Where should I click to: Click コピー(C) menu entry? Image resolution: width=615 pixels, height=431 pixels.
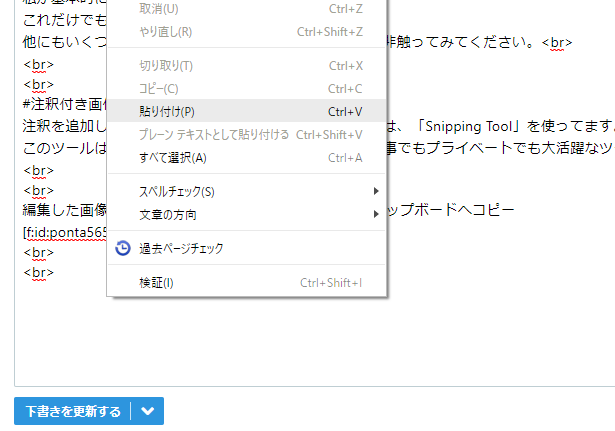247,89
